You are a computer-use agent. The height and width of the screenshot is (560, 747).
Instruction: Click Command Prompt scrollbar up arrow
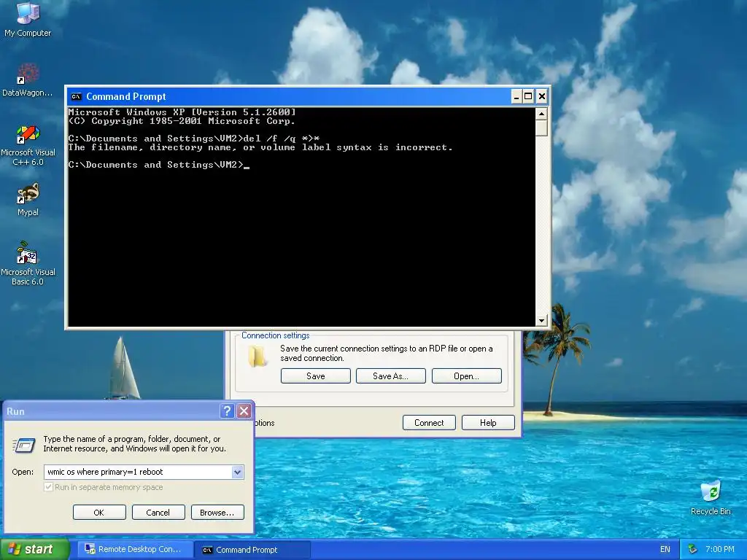pos(541,114)
